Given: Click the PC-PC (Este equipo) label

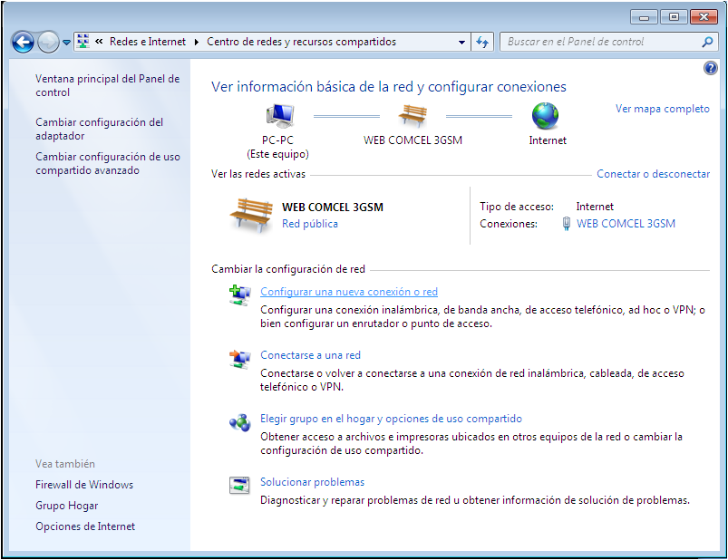Looking at the screenshot, I should [x=277, y=147].
